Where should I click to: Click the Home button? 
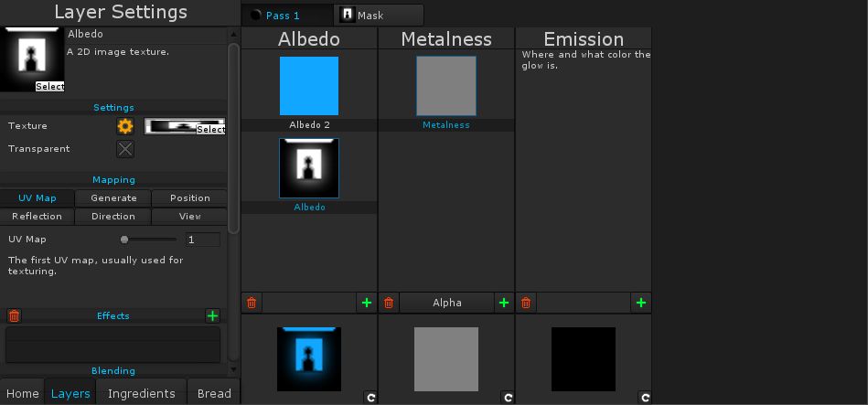pyautogui.click(x=23, y=393)
